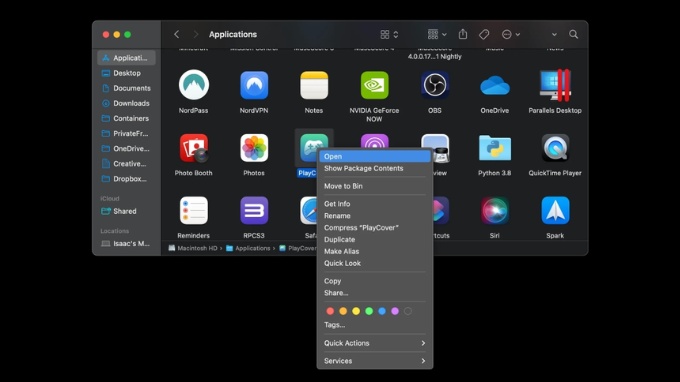The height and width of the screenshot is (382, 680).
Task: Open the more actions ellipsis dropdown
Action: [510, 34]
